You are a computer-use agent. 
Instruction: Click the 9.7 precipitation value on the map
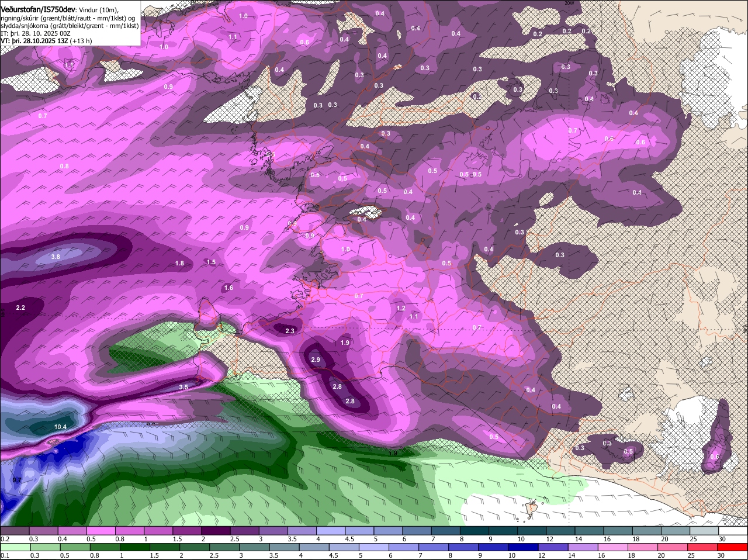pyautogui.click(x=17, y=480)
